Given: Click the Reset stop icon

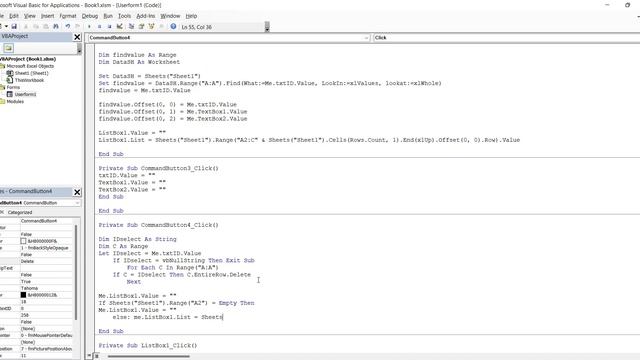Looking at the screenshot, I should (109, 27).
